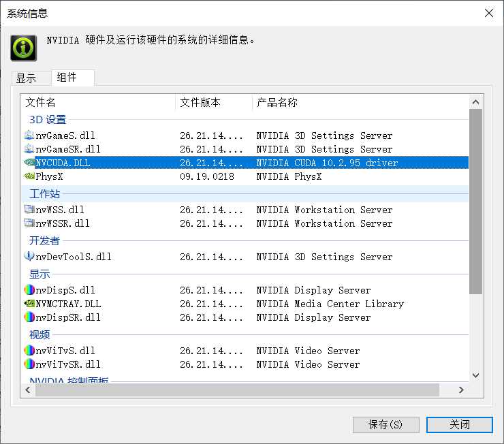Click the vertical scrollbar down arrow
Viewport: 504px width, 444px height.
click(475, 375)
